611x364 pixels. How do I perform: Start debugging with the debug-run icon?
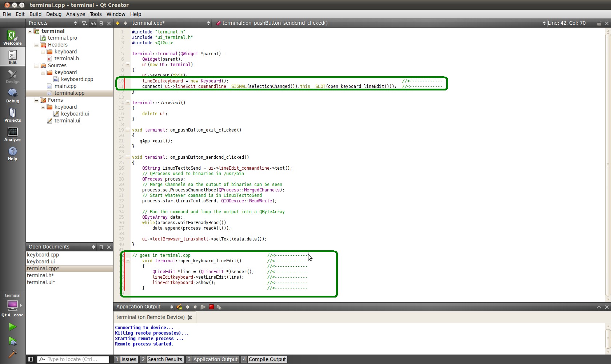point(12,341)
